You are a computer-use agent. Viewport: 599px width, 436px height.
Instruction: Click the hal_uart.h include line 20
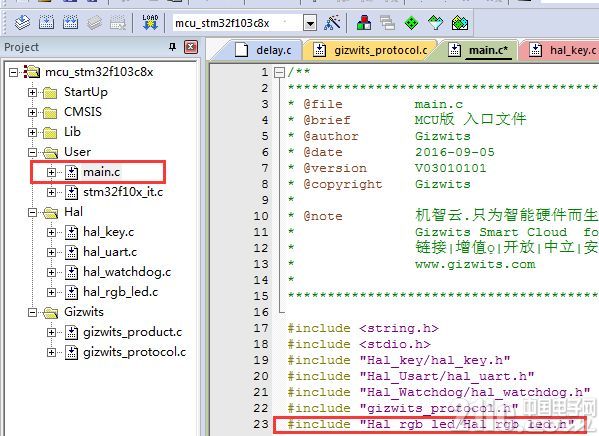[411, 376]
